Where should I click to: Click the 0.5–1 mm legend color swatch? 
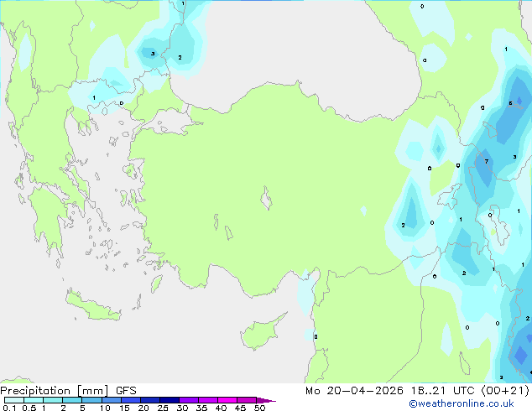(34, 400)
